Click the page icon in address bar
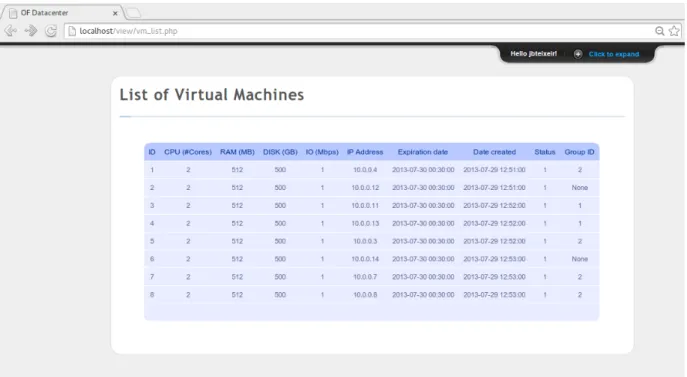This screenshot has width=687, height=377. pyautogui.click(x=72, y=31)
